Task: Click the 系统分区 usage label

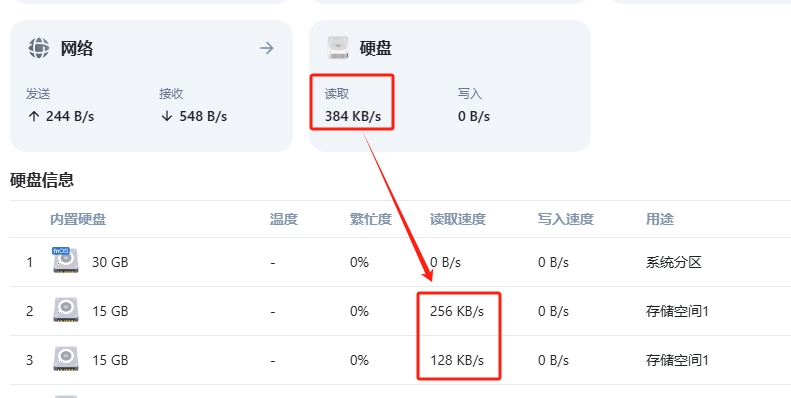Action: pos(673,262)
